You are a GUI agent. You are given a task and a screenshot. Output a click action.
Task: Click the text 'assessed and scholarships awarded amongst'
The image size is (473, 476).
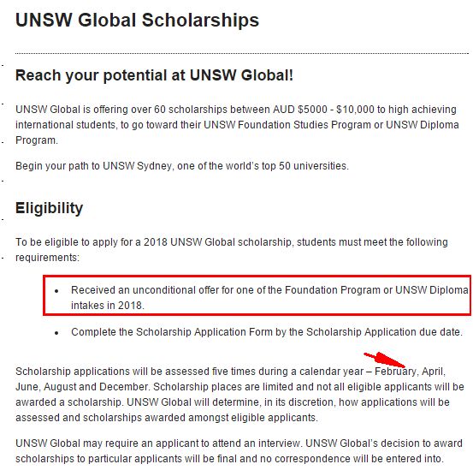pyautogui.click(x=122, y=418)
